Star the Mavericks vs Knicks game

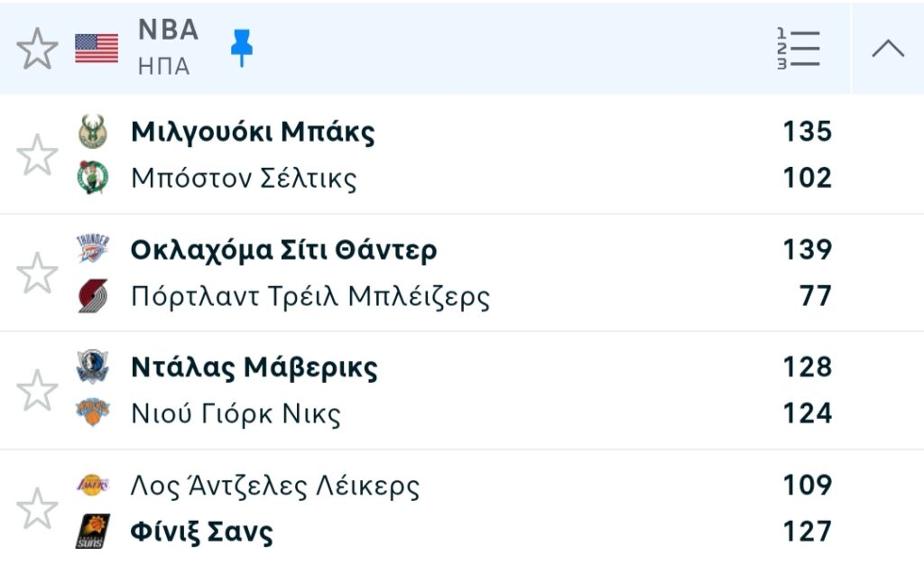(37, 390)
